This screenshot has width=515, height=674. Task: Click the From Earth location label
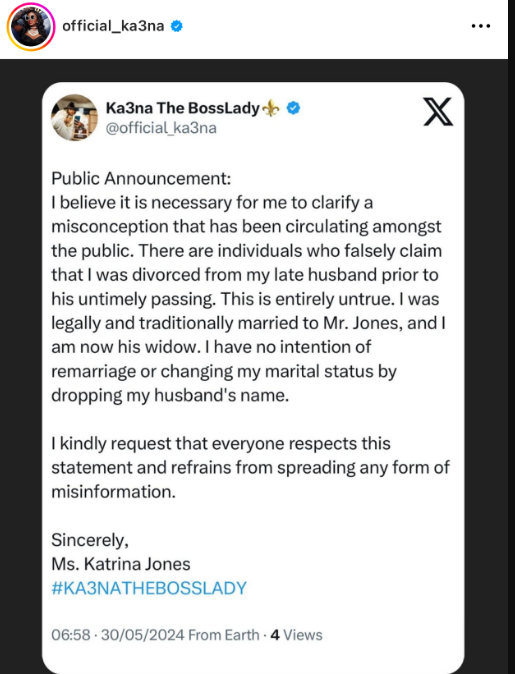click(224, 635)
